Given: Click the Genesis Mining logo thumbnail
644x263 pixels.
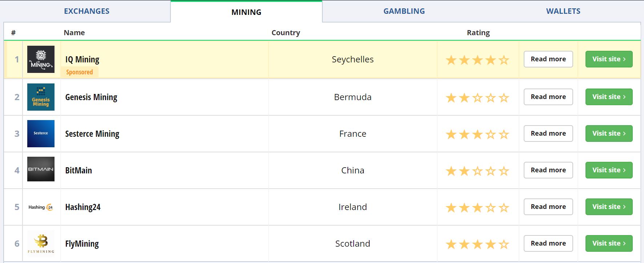Looking at the screenshot, I should click(x=41, y=97).
